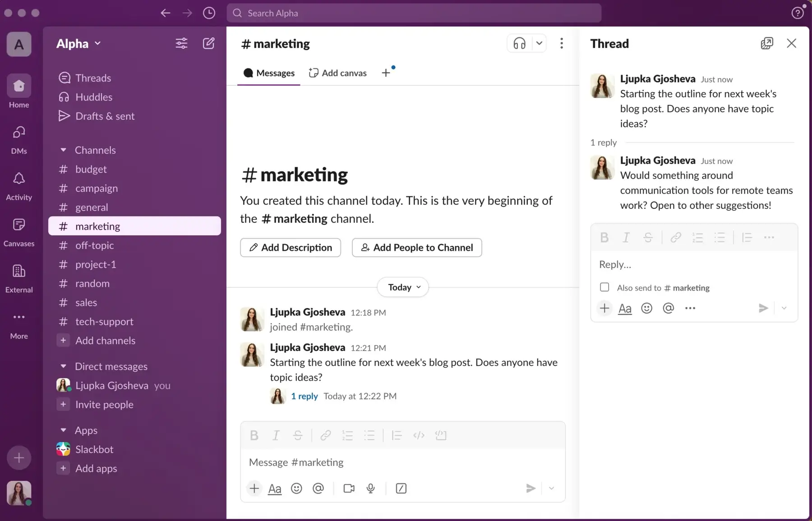Screen dimensions: 812x521
Task: Record video clip in main composer
Action: point(349,488)
